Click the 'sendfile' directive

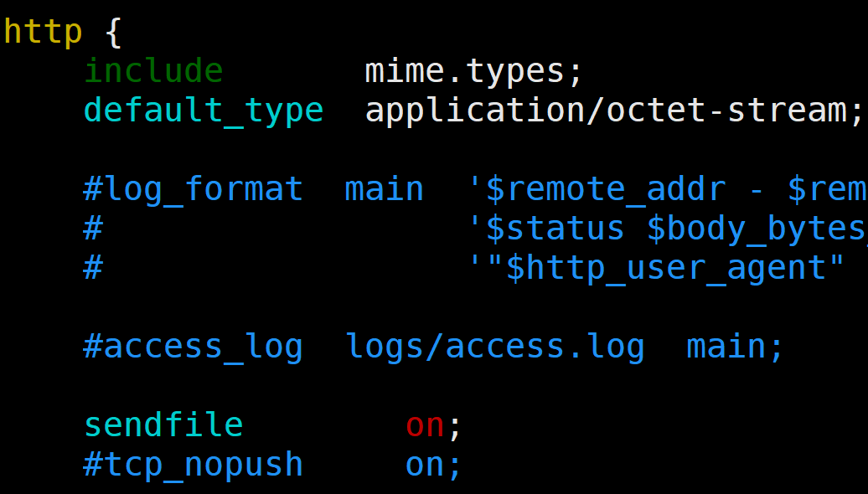click(x=163, y=425)
